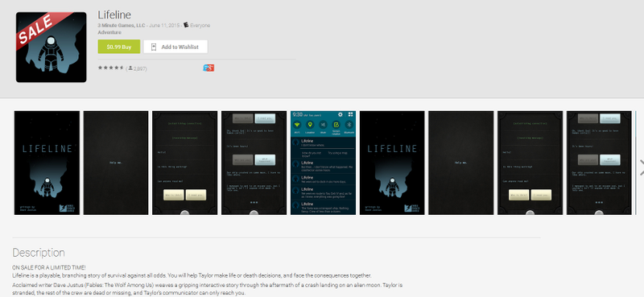Show next screenshots with the right chevron arrow
644x297 pixels.
[x=641, y=167]
